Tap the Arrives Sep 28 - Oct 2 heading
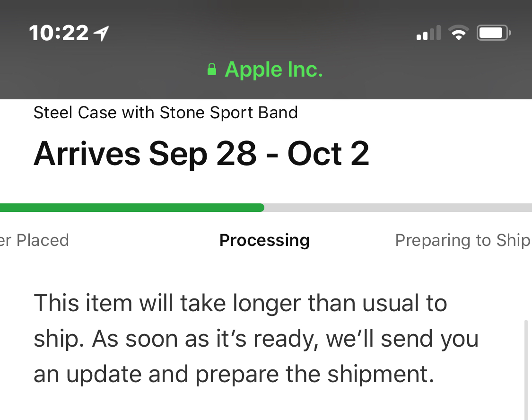The width and height of the screenshot is (532, 420). [201, 154]
